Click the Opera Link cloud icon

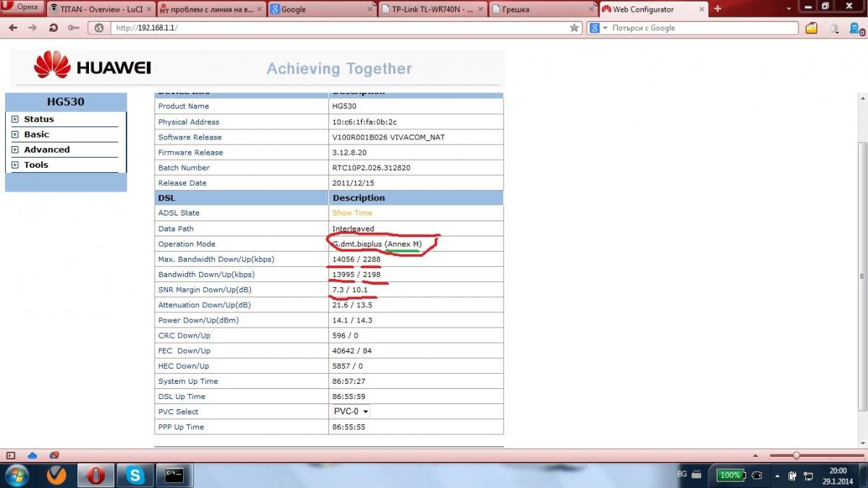[32, 455]
